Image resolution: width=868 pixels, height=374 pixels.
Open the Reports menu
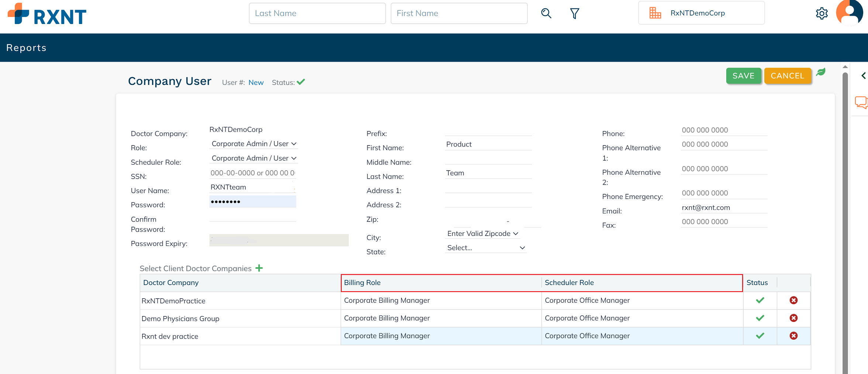click(26, 48)
